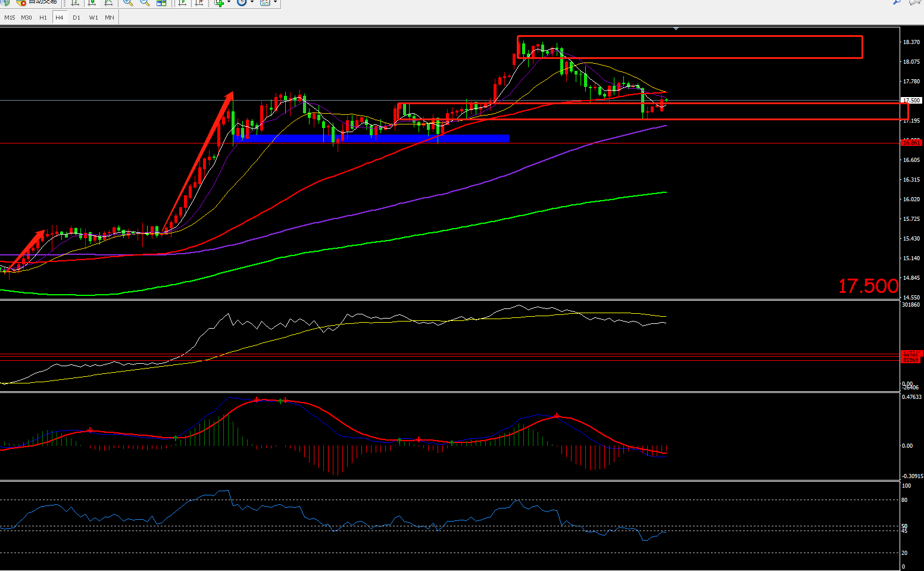
Task: Click the signal connection icon at toolbar start
Action: (5, 2)
